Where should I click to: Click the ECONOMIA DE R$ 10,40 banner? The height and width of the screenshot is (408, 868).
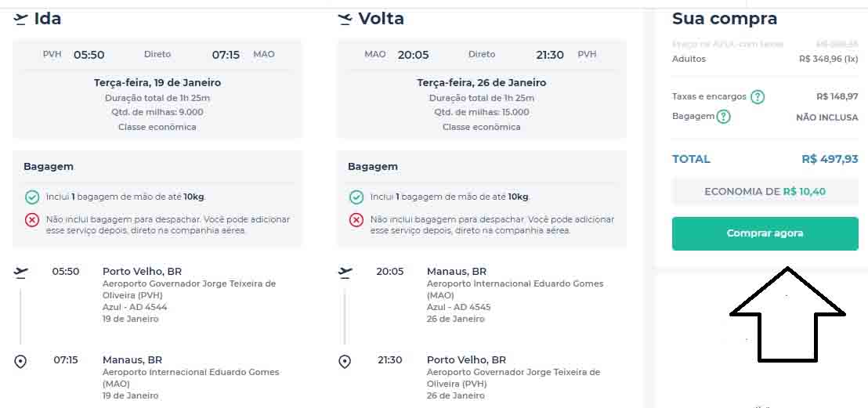[765, 191]
